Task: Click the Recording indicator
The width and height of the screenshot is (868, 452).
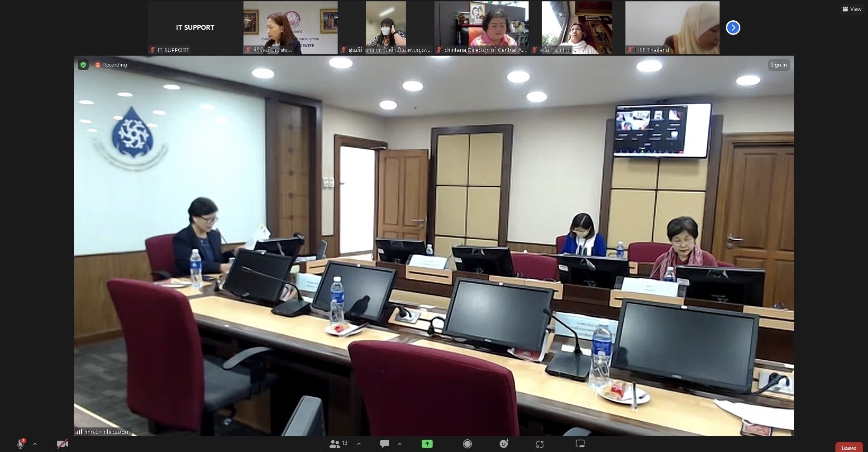Action: pos(111,65)
